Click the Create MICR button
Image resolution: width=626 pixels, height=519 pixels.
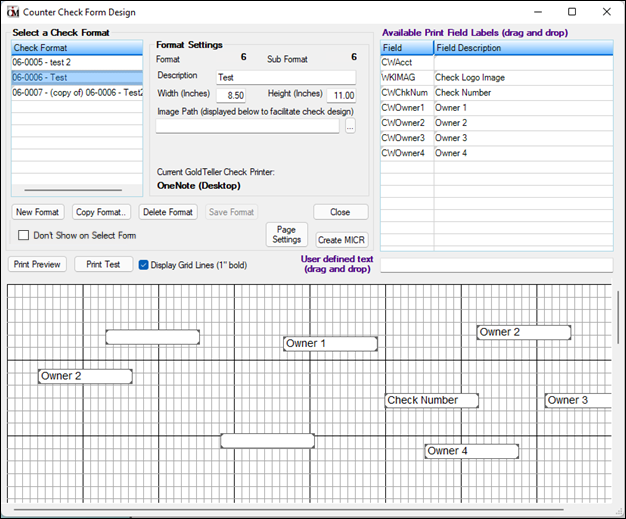[342, 240]
